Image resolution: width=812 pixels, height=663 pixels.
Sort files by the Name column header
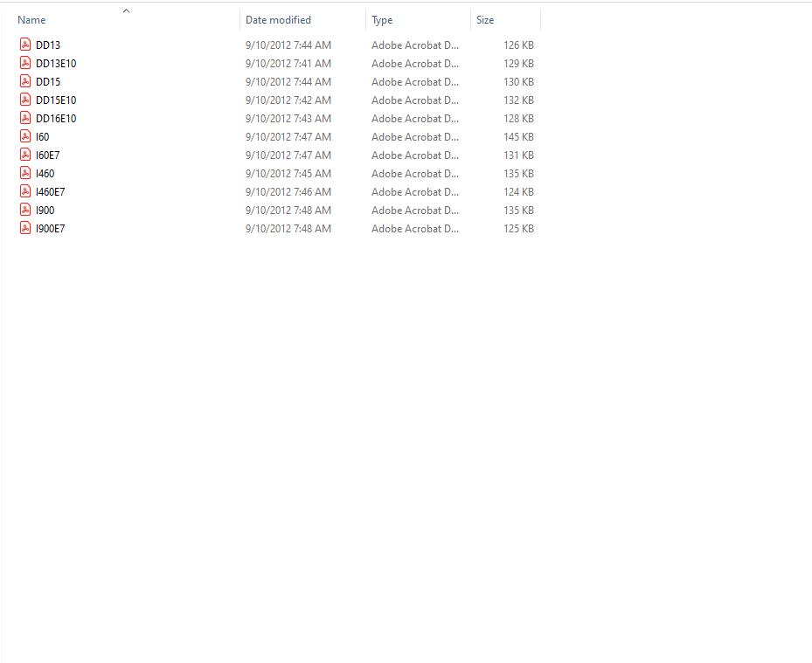[x=31, y=20]
